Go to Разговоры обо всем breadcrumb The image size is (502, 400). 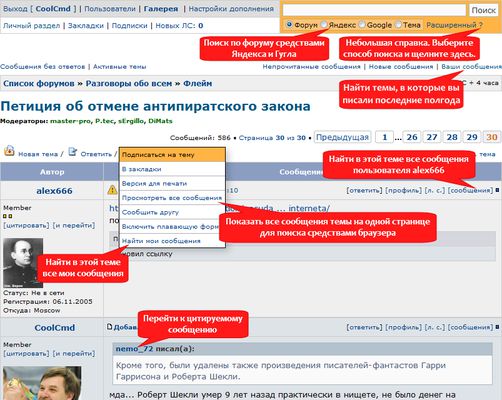click(x=129, y=83)
